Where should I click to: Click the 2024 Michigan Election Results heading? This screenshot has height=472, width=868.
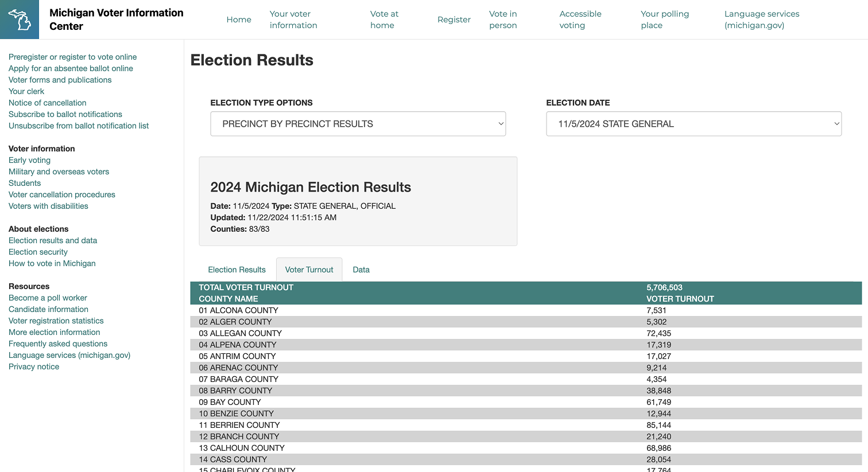(x=311, y=187)
